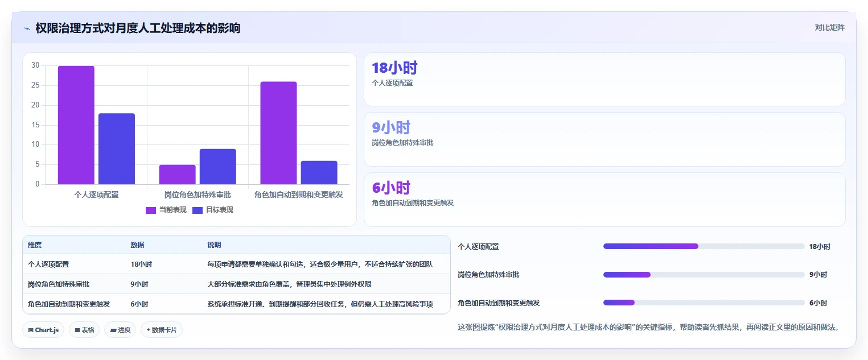The width and height of the screenshot is (868, 360).
Task: Click the 表格 chip
Action: coord(84,330)
